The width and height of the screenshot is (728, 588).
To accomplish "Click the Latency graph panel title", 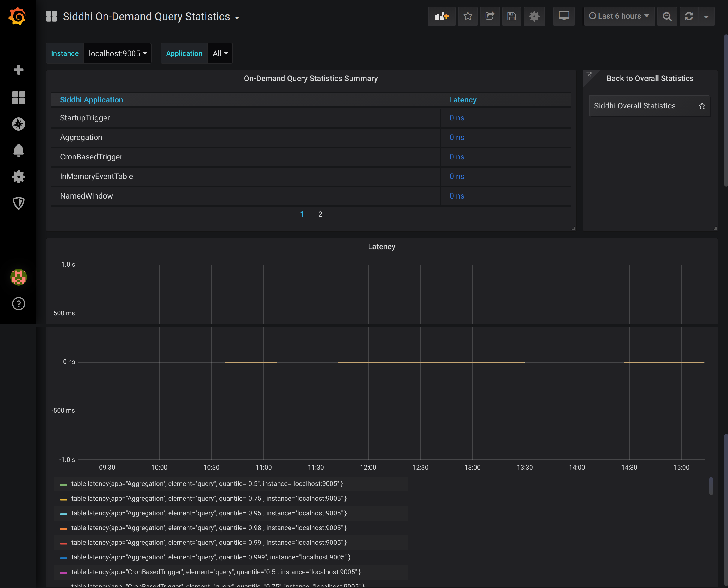I will click(x=381, y=247).
